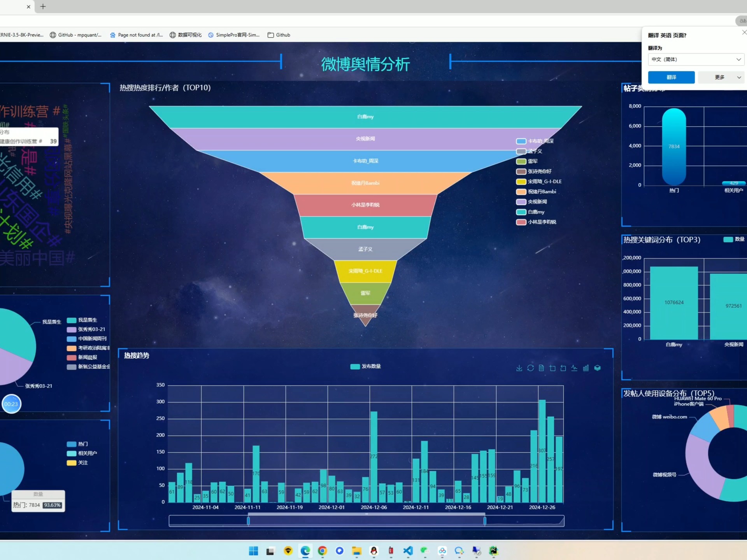The image size is (747, 560).
Task: Open Task View from taskbar
Action: (270, 551)
